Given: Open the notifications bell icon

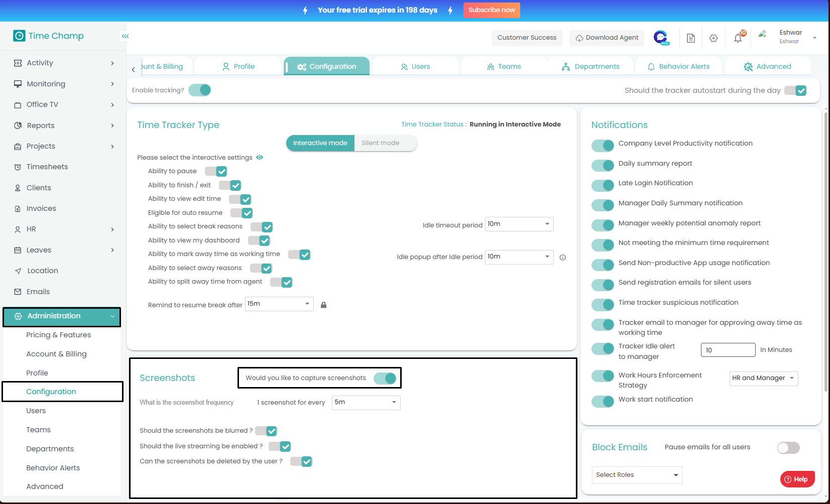Looking at the screenshot, I should 738,38.
